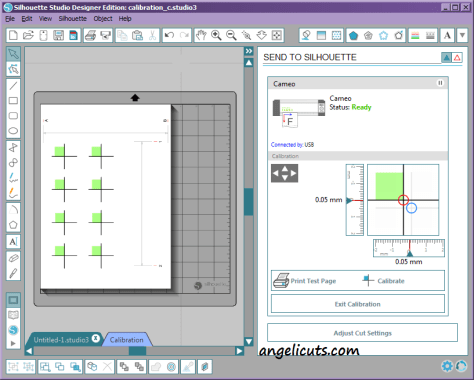Open the Help menu
This screenshot has height=380, width=474.
[125, 19]
